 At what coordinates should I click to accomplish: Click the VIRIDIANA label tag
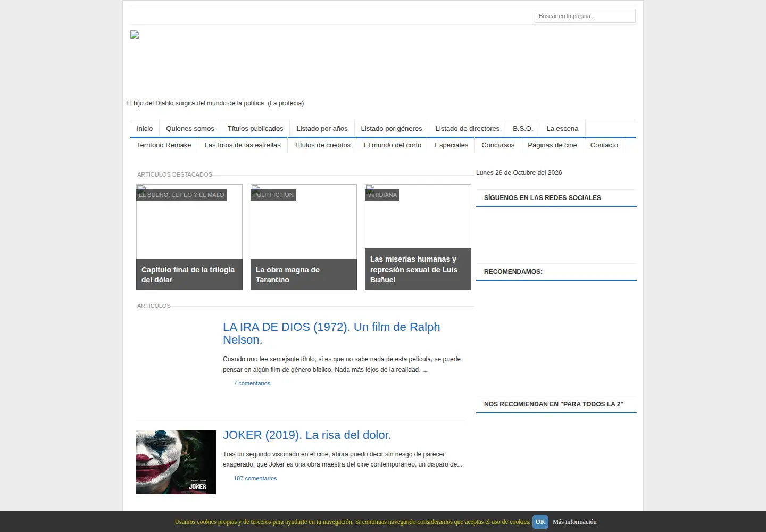pos(382,195)
